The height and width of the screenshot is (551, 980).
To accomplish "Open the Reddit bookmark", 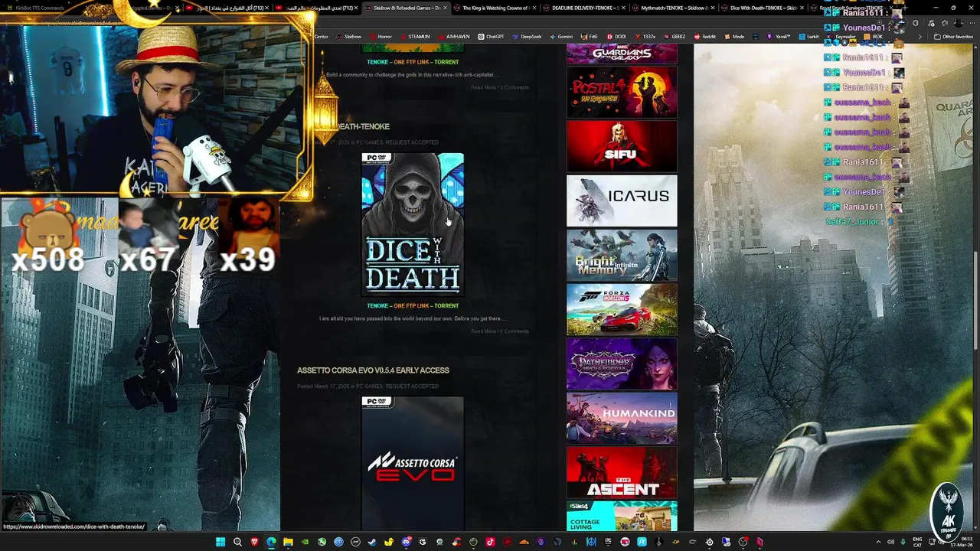I will [x=704, y=36].
